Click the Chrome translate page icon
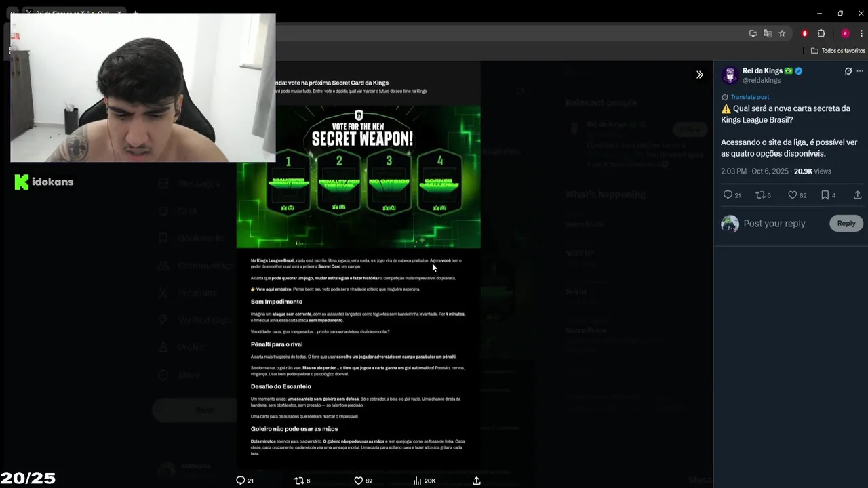The width and height of the screenshot is (868, 488). (x=767, y=33)
